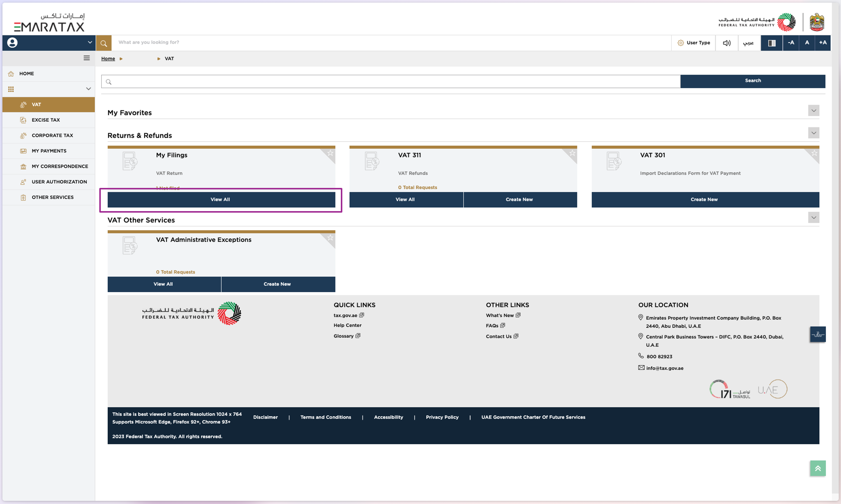
Task: Click the hamburger sidebar collapse icon
Action: point(87,58)
